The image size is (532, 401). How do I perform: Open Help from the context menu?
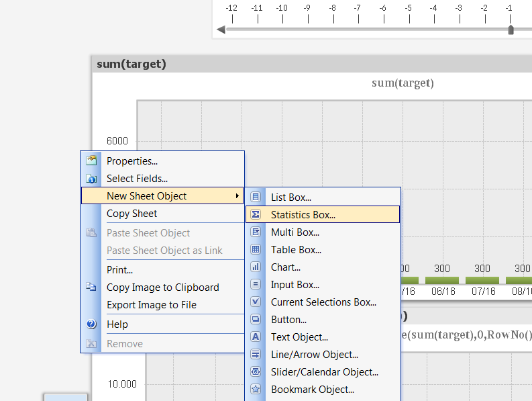coord(117,324)
